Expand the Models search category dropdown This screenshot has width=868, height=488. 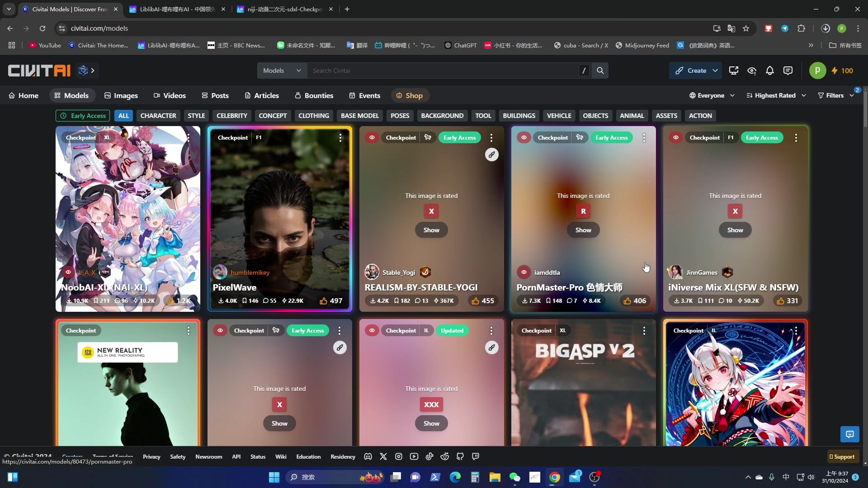(x=282, y=70)
